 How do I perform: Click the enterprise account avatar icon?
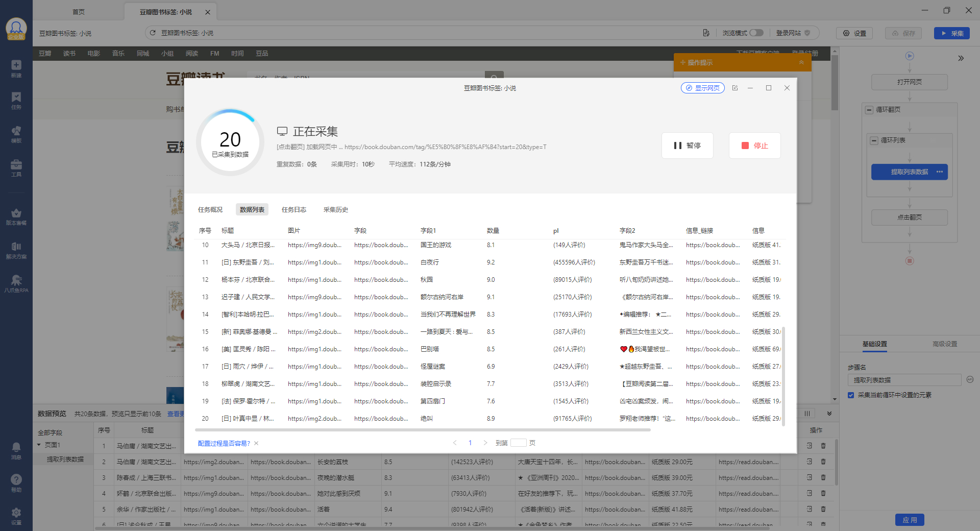(16, 29)
